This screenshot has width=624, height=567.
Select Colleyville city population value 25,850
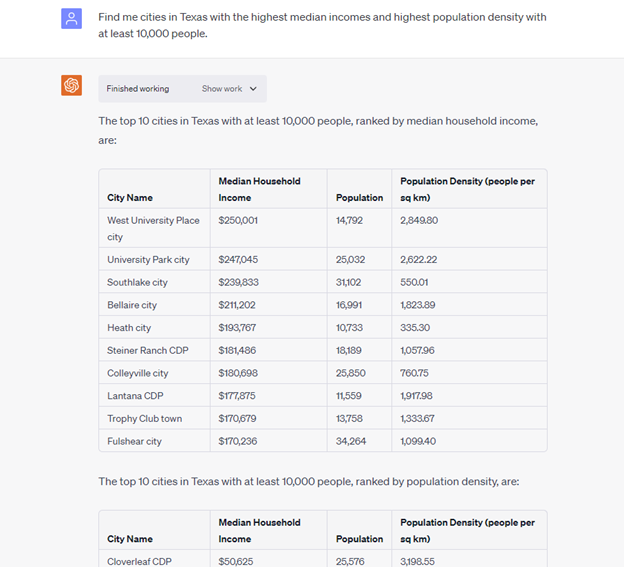coord(350,373)
